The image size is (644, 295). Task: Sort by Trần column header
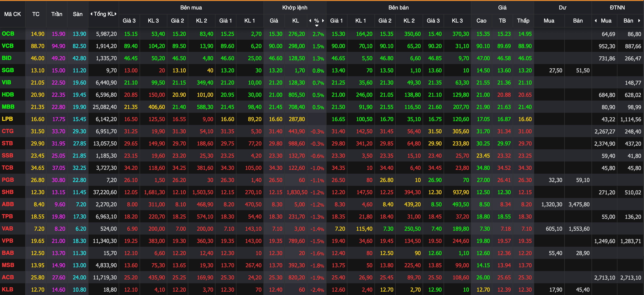pos(57,14)
